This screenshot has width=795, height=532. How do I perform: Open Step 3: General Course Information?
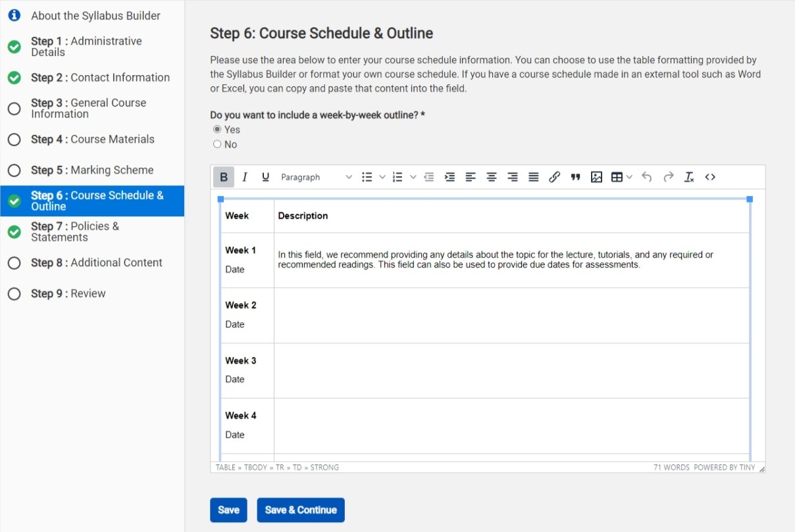88,109
